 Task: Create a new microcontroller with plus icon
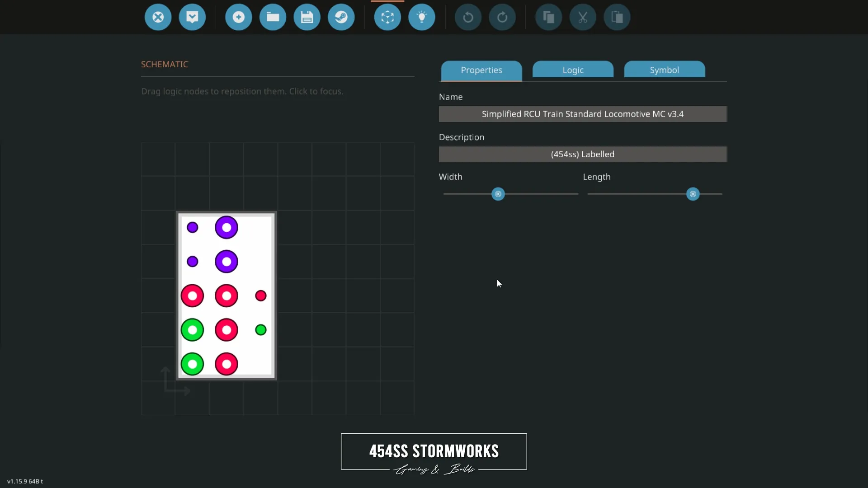(x=238, y=17)
